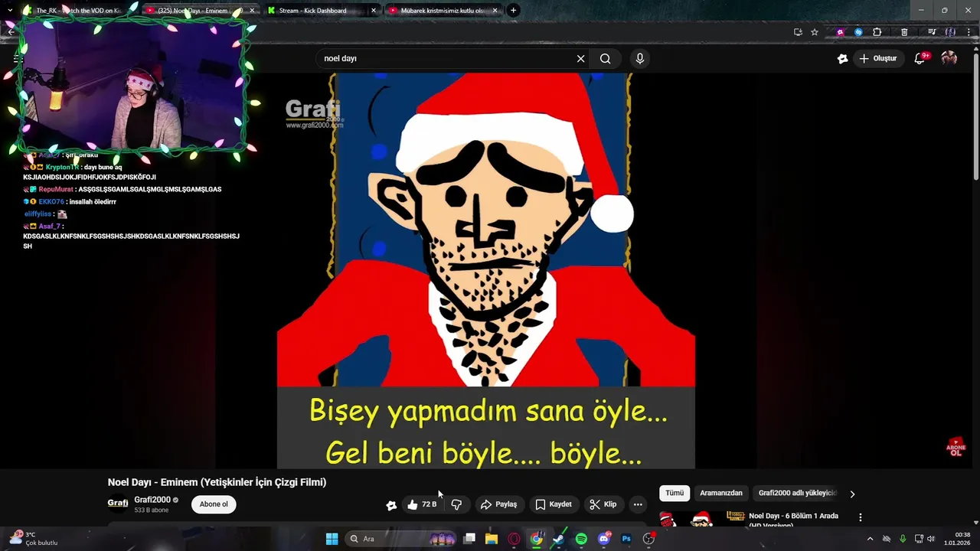Open the tab search dropdown arrow
This screenshot has width=980, height=551.
tap(10, 11)
